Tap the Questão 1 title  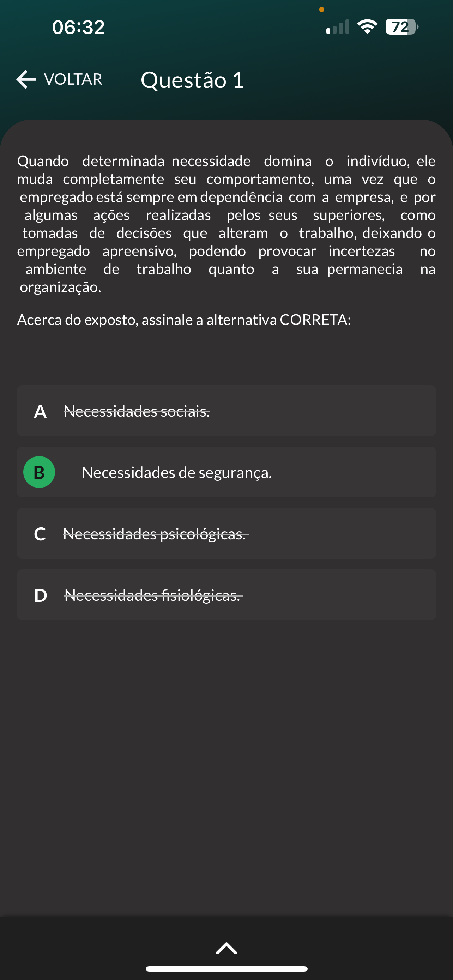(x=192, y=80)
